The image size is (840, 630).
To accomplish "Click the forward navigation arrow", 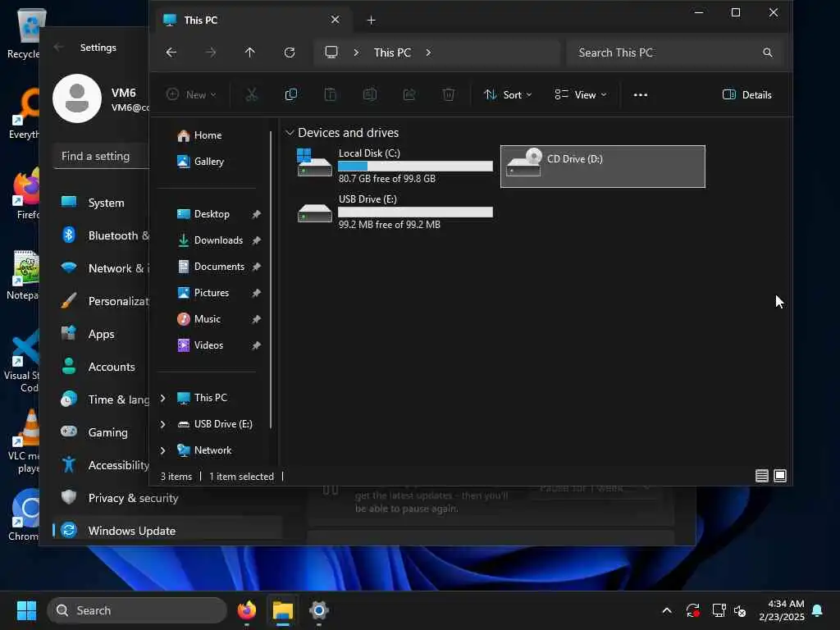I will tap(211, 52).
